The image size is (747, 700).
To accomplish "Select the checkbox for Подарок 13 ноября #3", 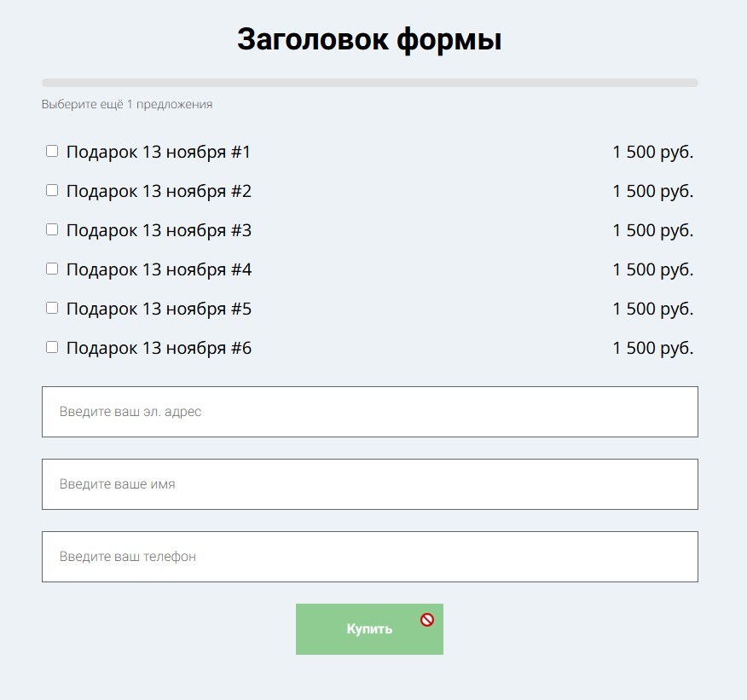I will click(x=52, y=229).
